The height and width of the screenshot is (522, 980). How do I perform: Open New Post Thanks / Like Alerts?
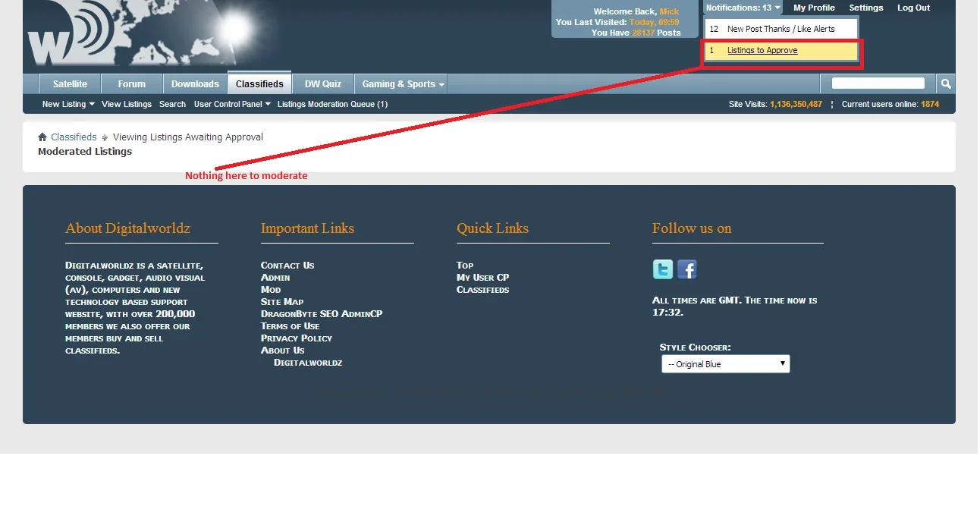[781, 29]
